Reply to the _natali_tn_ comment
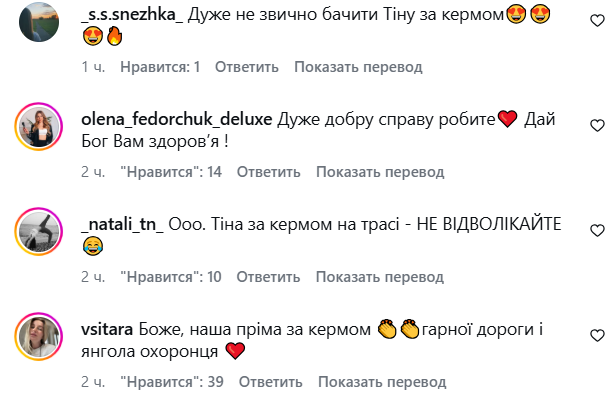This screenshot has width=613, height=402. pos(268,277)
